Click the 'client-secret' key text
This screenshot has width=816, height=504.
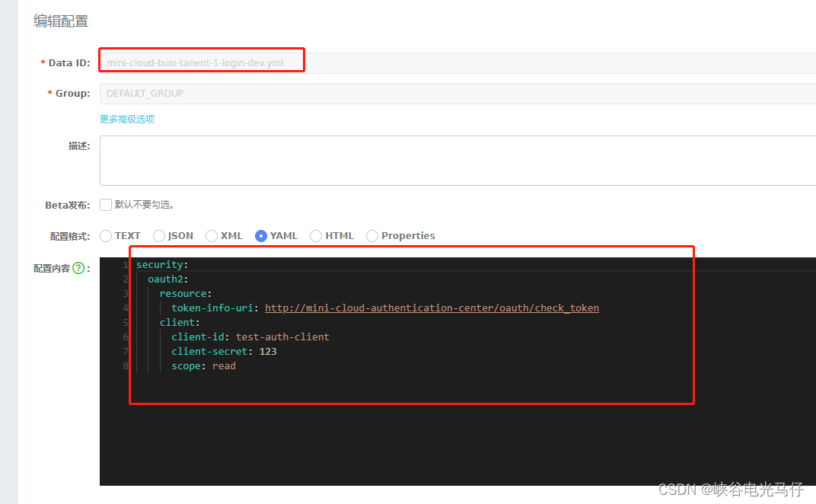click(x=209, y=352)
